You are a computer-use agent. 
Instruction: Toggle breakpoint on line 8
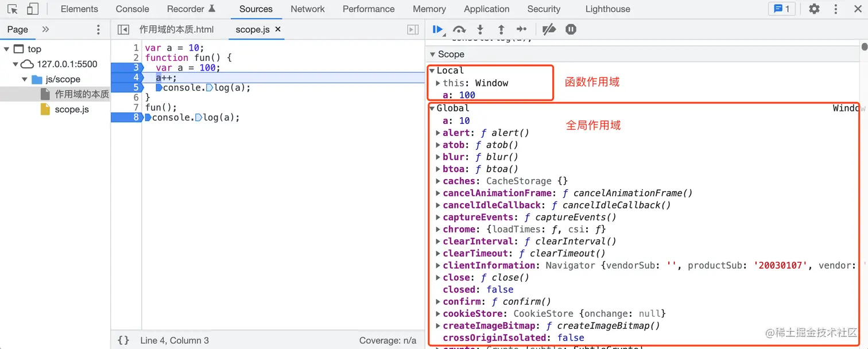[126, 118]
